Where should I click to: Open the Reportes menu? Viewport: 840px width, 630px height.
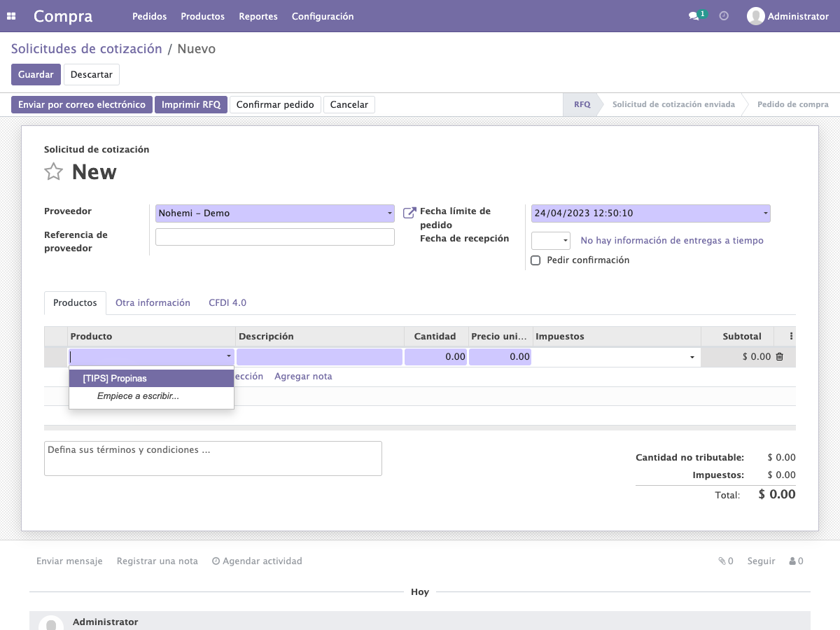(258, 16)
